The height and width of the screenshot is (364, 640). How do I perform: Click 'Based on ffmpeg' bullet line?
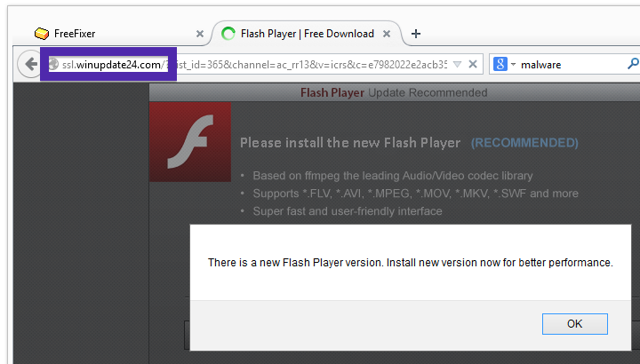point(393,176)
